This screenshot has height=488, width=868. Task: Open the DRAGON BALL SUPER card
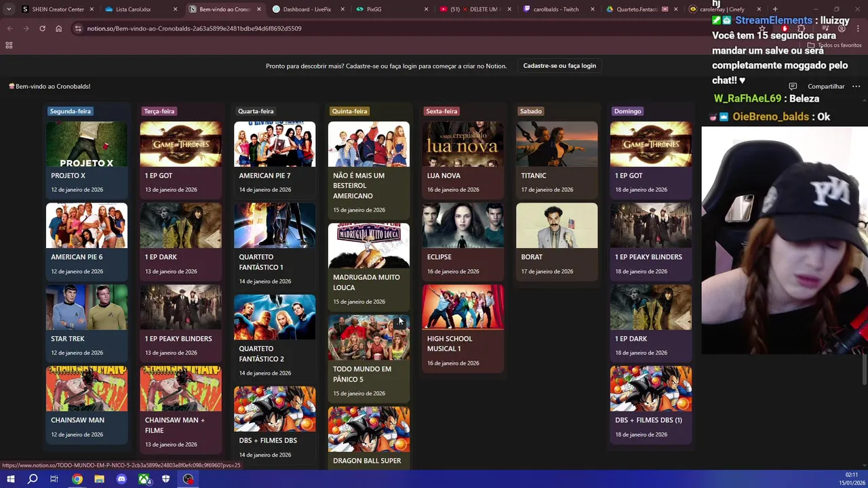[x=369, y=438]
